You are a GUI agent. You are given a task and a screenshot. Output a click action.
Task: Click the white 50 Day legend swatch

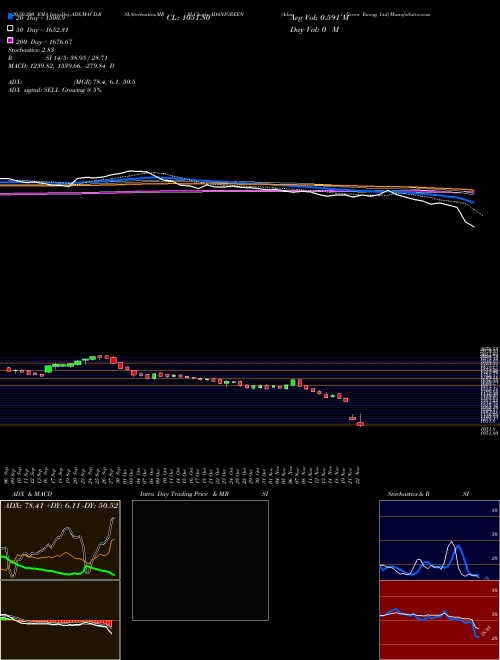coord(10,29)
